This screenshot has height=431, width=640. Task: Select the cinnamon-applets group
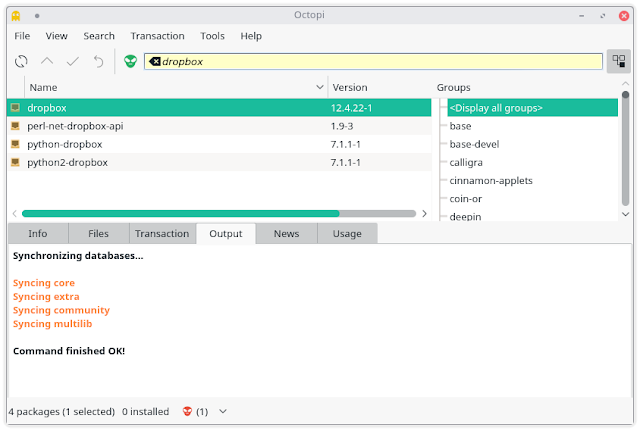(491, 180)
